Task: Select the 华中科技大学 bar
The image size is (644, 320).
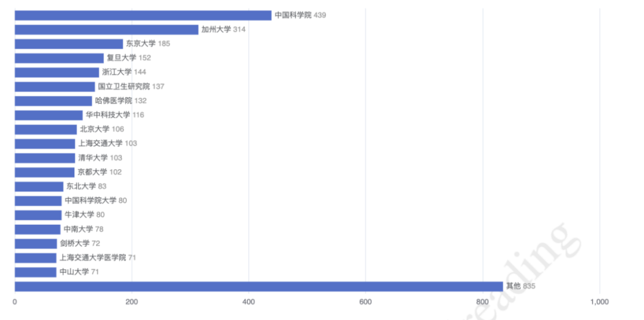Action: [x=48, y=115]
